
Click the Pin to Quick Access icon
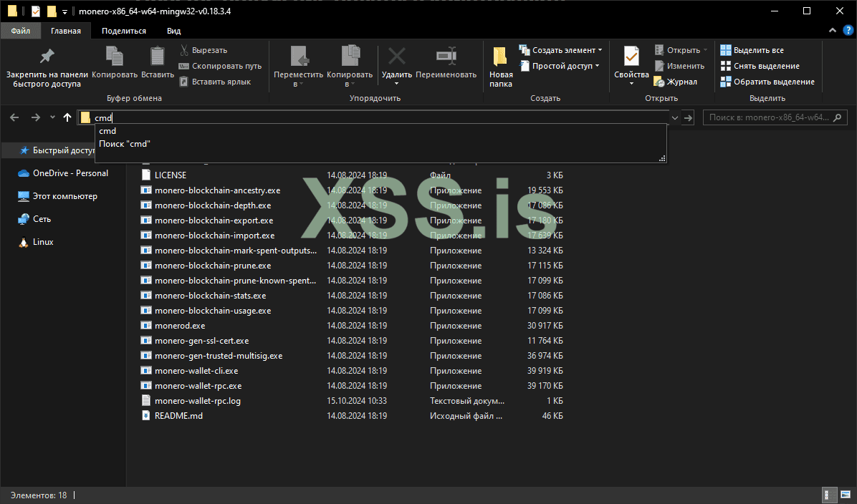pos(47,57)
